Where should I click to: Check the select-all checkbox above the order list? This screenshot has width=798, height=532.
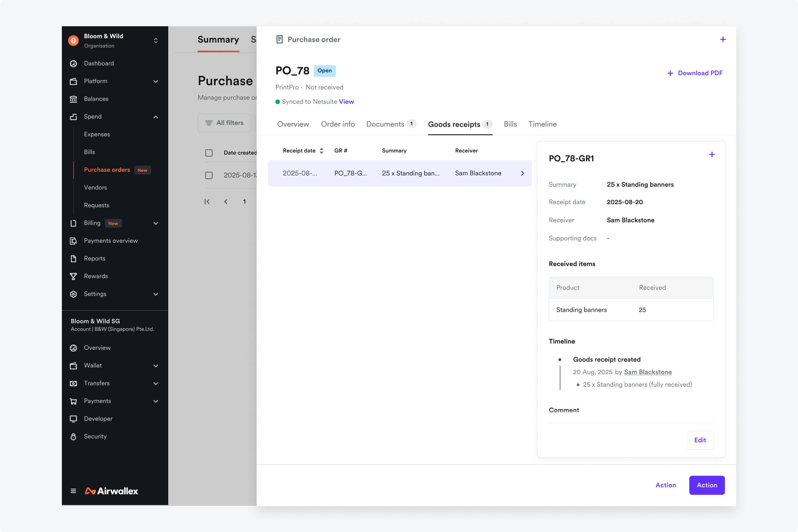coord(209,153)
